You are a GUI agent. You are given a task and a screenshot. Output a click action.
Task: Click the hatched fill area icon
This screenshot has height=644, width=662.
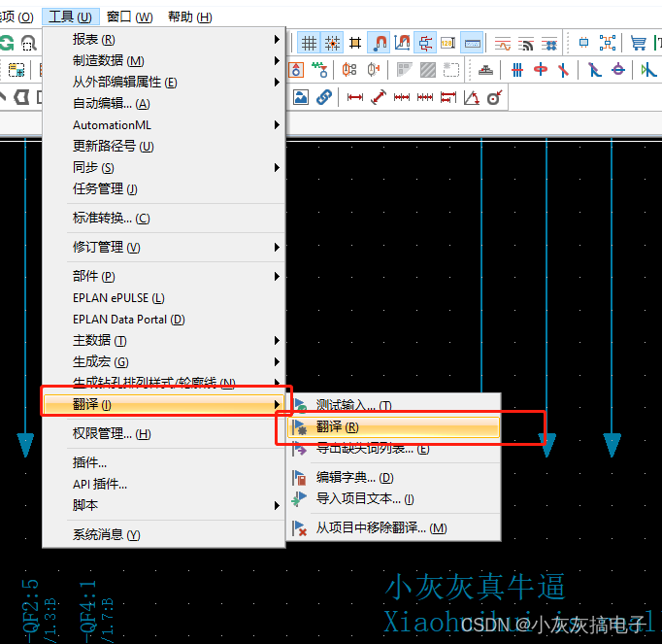428,70
